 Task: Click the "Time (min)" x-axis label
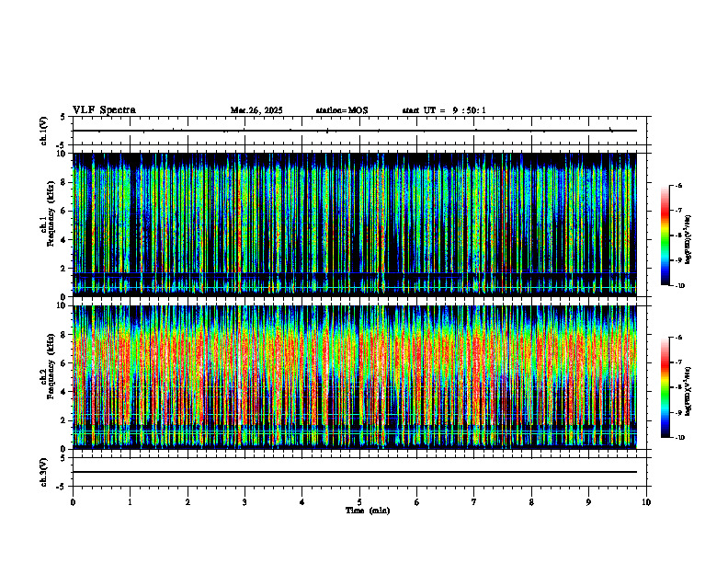point(368,511)
